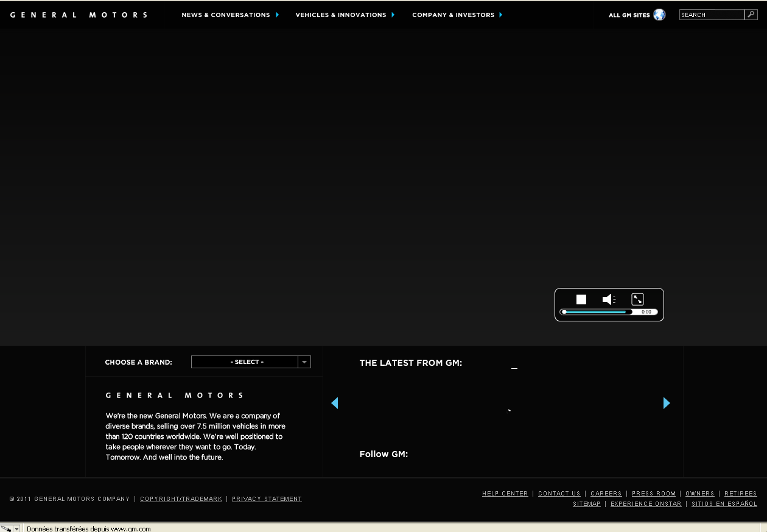Image resolution: width=767 pixels, height=532 pixels.
Task: Click the General Motors heading above description
Action: [x=175, y=396]
